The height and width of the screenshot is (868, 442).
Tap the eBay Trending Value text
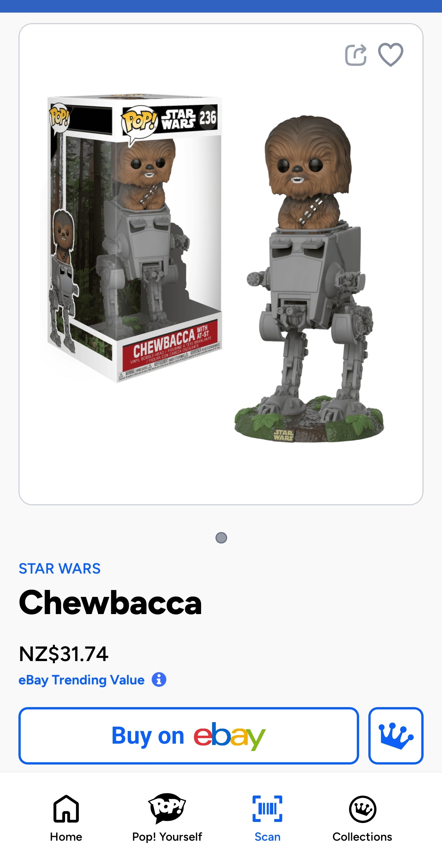(x=82, y=680)
